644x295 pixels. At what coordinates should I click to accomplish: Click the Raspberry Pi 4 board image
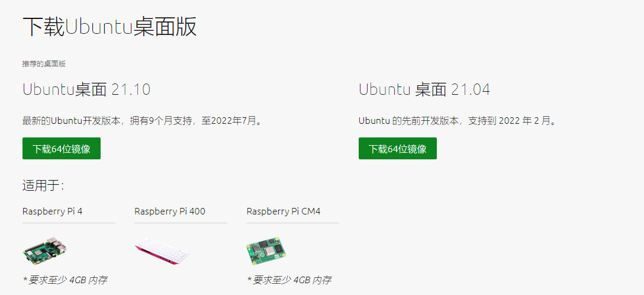[x=45, y=250]
